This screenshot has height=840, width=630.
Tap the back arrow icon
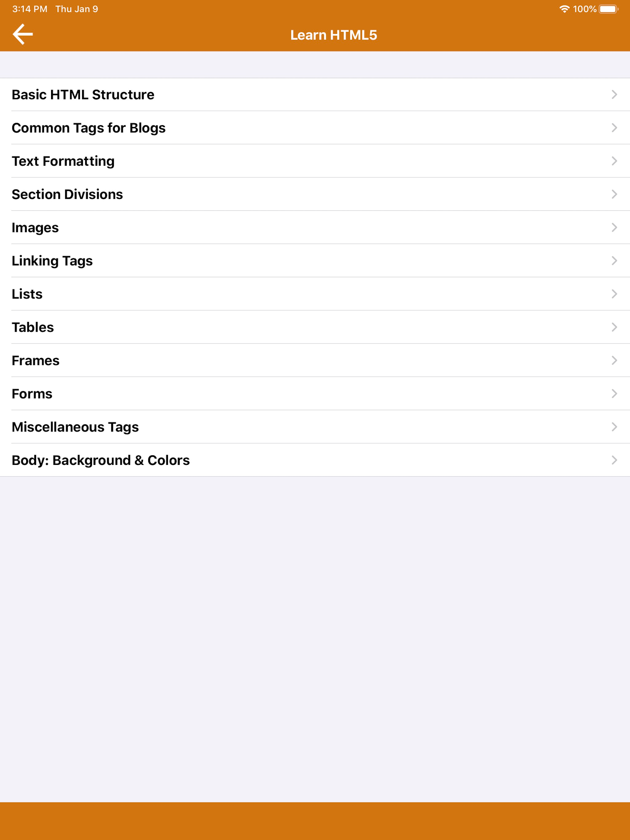(x=23, y=34)
